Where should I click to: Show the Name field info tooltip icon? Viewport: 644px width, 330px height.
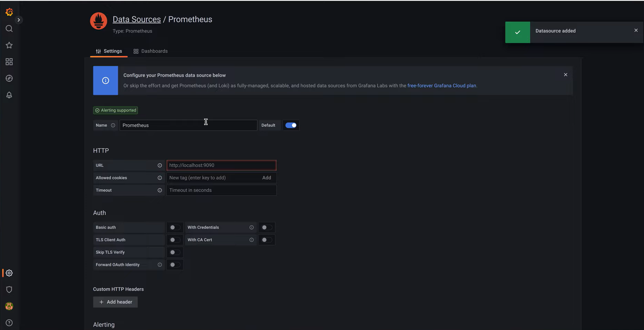click(x=113, y=125)
